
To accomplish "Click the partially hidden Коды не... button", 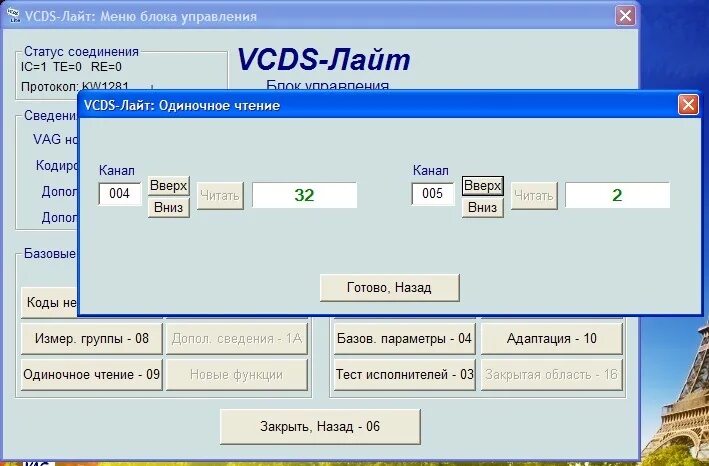I will [x=50, y=302].
